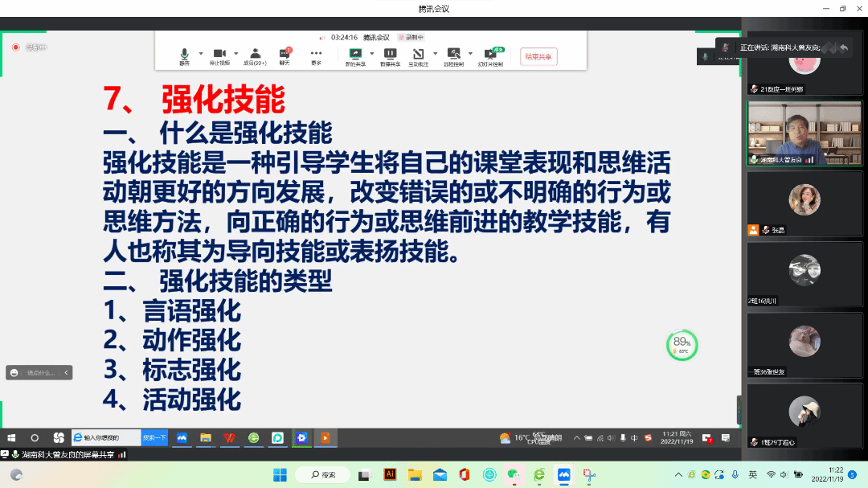Open the 远程控制 remote control icon
Image resolution: width=868 pixels, height=488 pixels.
(454, 56)
